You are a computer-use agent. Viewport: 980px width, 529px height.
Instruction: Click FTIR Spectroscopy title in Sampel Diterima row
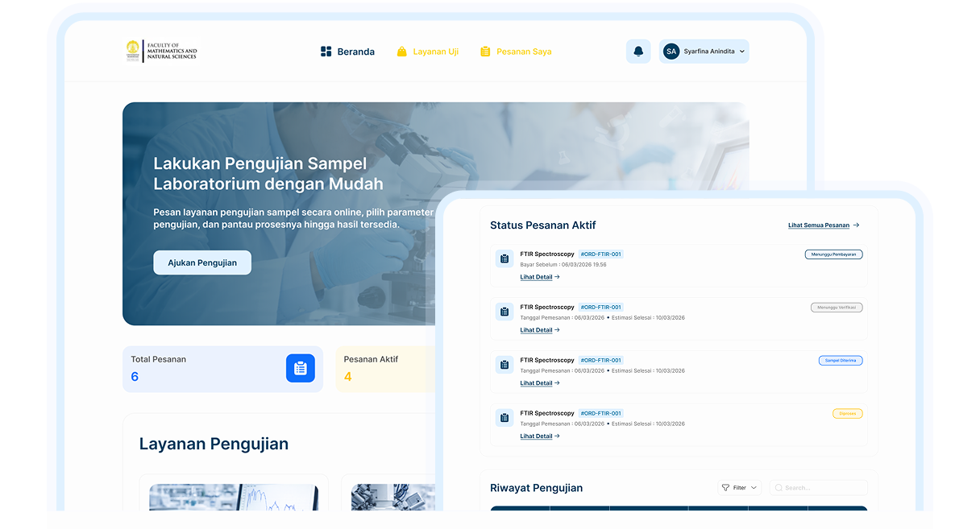(x=547, y=361)
